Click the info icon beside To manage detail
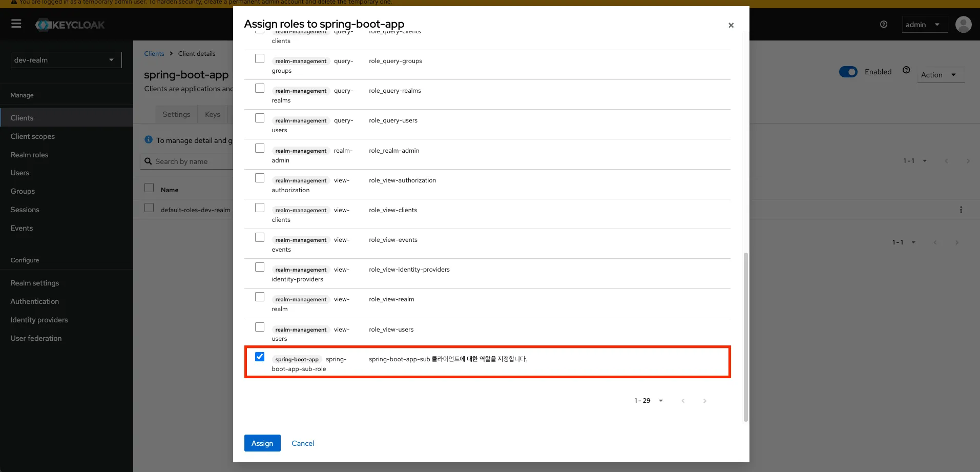This screenshot has height=472, width=980. (149, 139)
